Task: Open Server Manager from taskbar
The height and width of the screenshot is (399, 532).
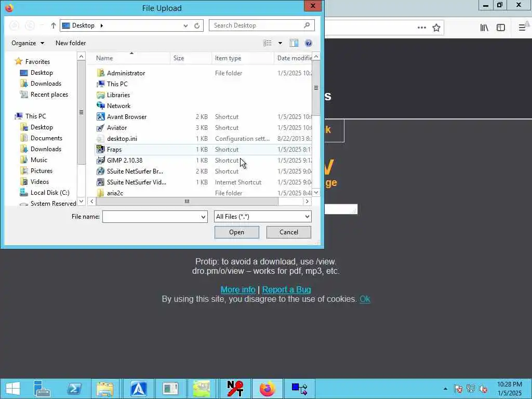Action: pos(42,389)
